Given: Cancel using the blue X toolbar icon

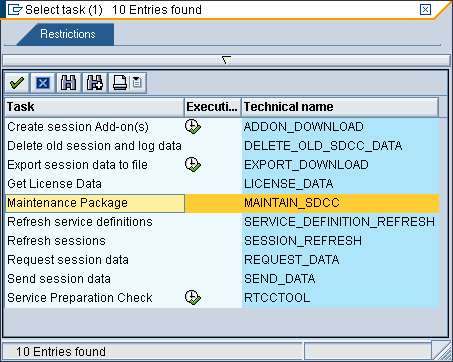Looking at the screenshot, I should [43, 83].
